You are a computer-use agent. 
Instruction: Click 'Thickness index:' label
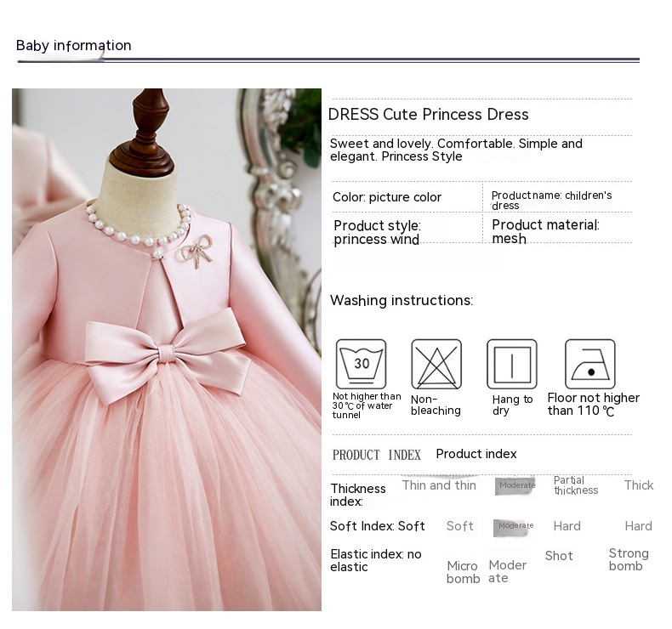pyautogui.click(x=358, y=495)
